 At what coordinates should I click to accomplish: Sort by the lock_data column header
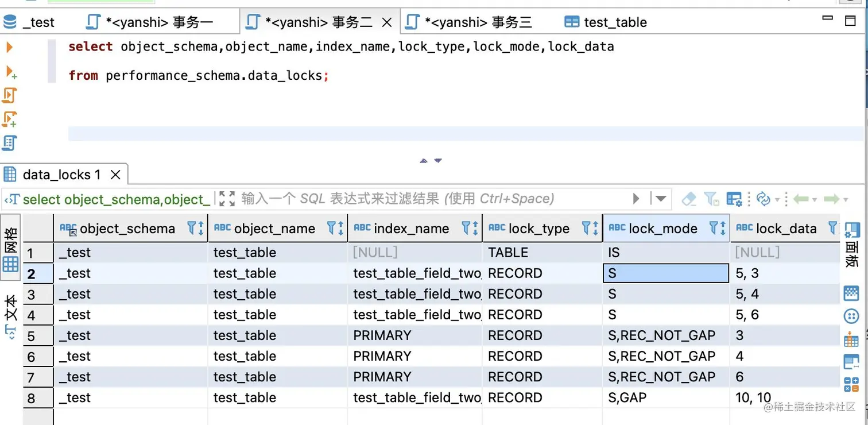click(786, 228)
